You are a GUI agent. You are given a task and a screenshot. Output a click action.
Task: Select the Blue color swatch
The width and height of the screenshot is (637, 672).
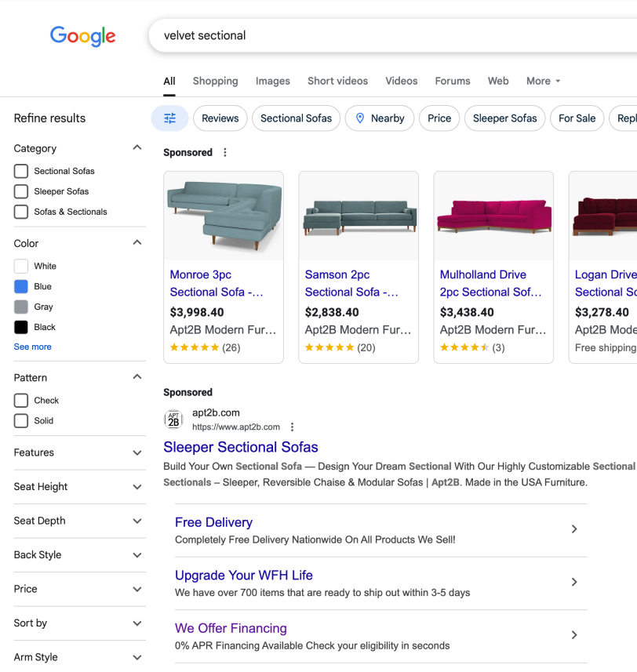point(21,287)
